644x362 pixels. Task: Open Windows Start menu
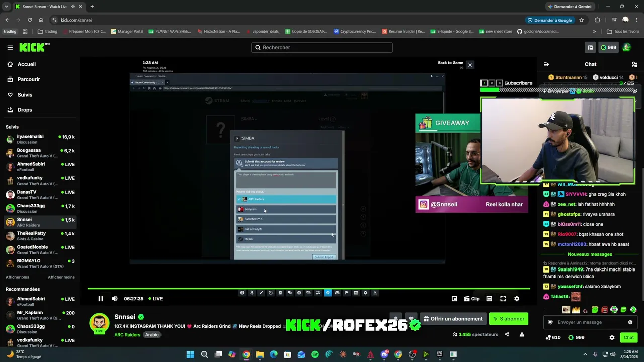(x=190, y=354)
